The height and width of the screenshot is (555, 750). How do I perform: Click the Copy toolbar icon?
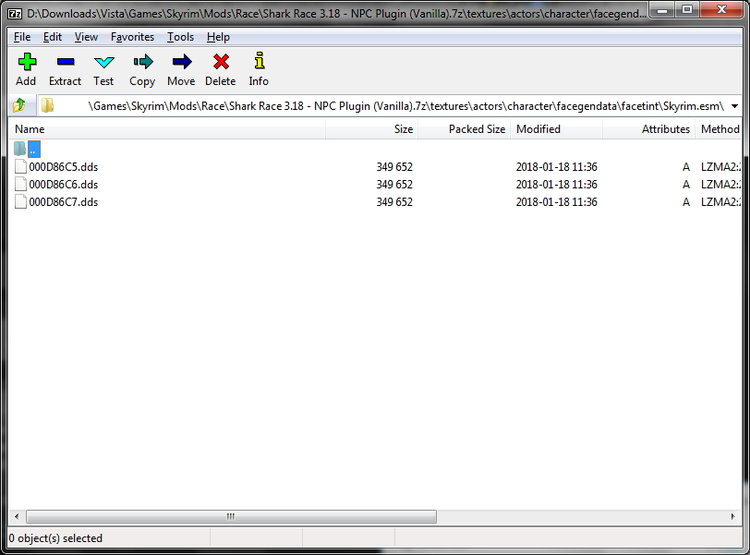143,62
